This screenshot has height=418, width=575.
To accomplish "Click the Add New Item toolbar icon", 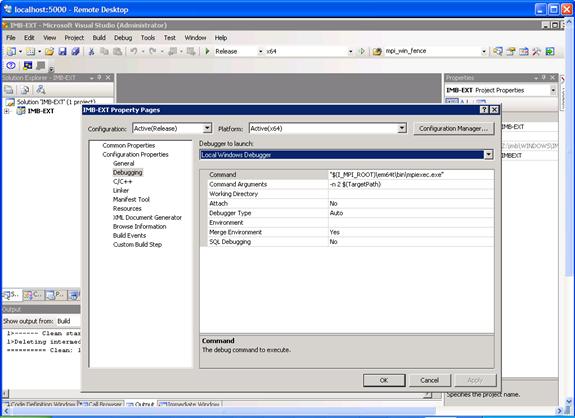I will 30,52.
